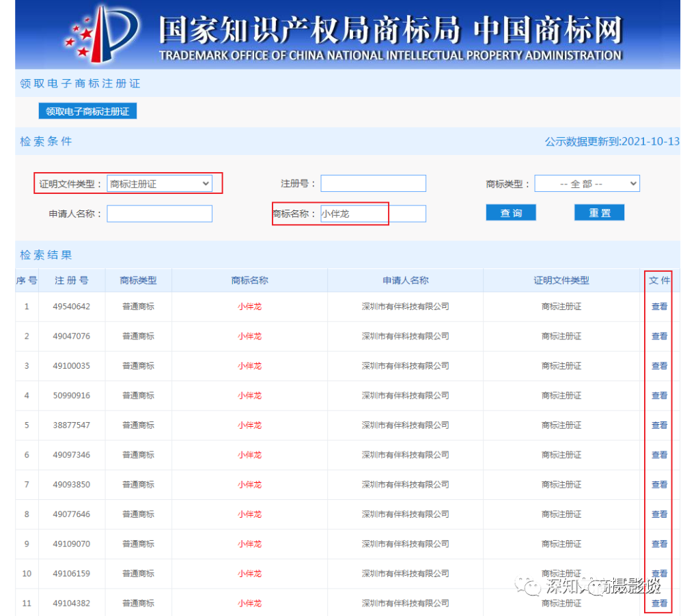The height and width of the screenshot is (616, 683).
Task: Open 查看 link for registration 49104382
Action: pyautogui.click(x=659, y=603)
